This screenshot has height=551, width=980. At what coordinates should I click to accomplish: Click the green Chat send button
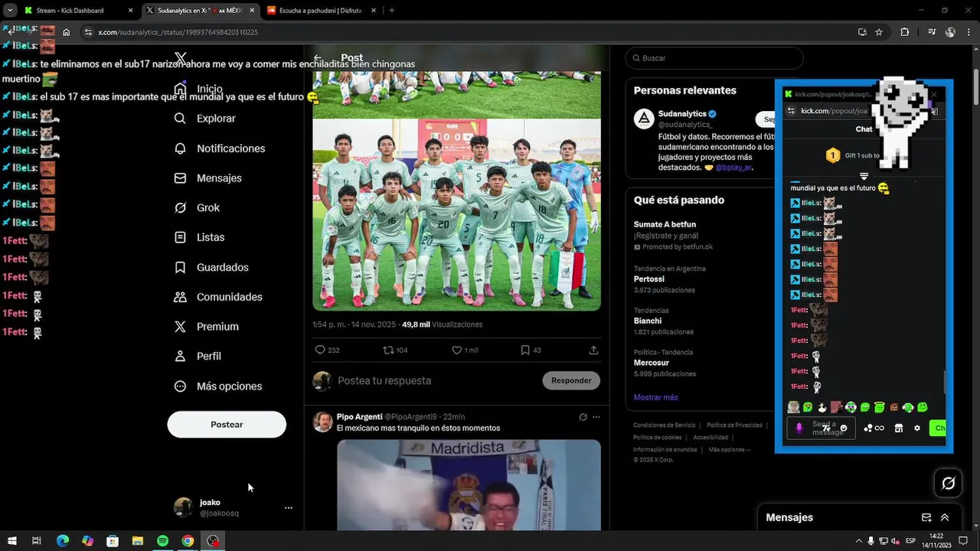click(938, 429)
